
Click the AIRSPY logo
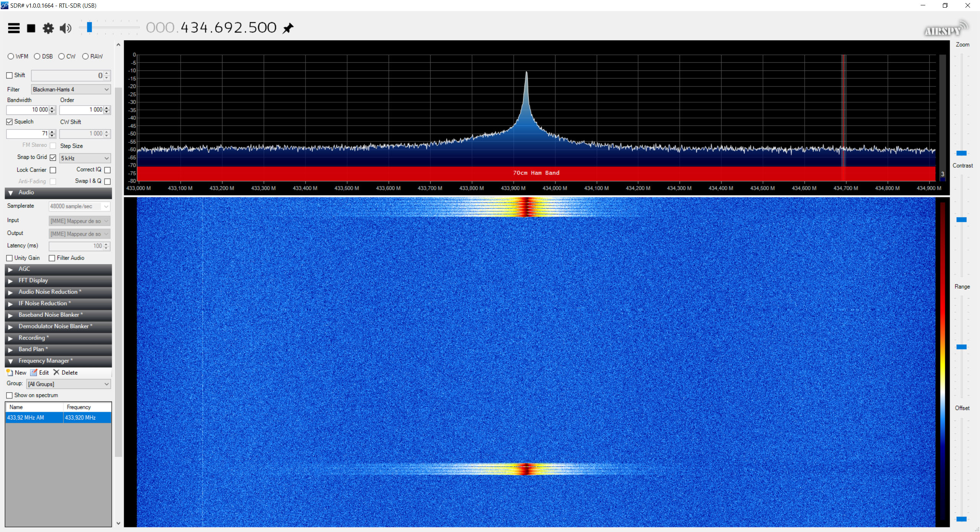click(944, 29)
